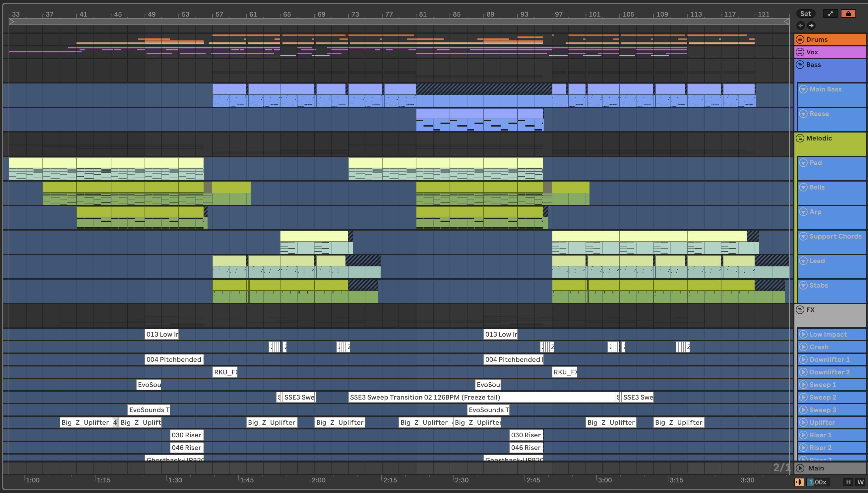
Task: Unfold the Support Chords track
Action: 803,236
